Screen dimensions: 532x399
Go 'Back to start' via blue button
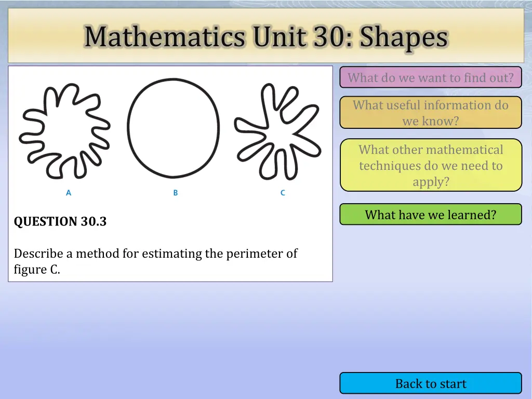click(x=431, y=383)
